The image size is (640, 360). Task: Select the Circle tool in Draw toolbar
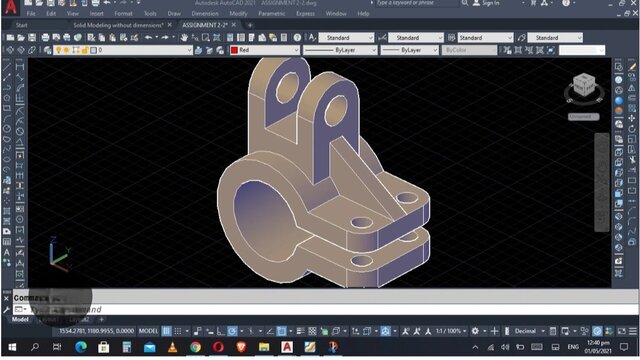click(x=7, y=129)
